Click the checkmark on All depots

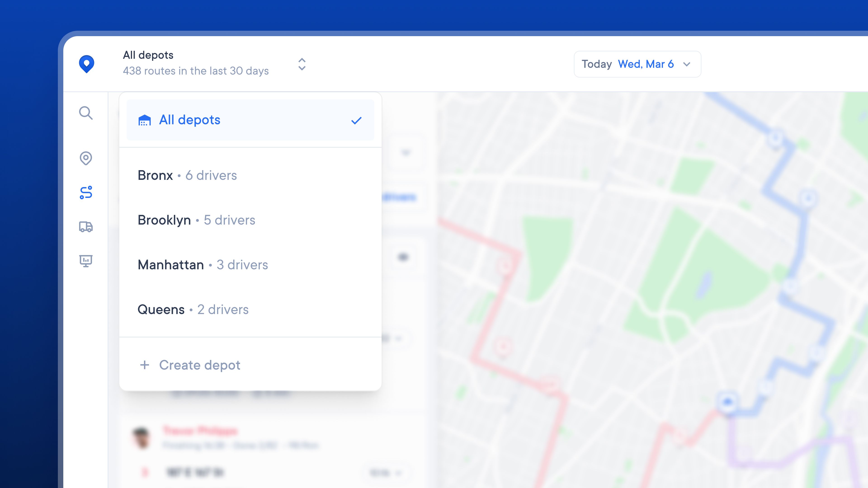click(356, 120)
